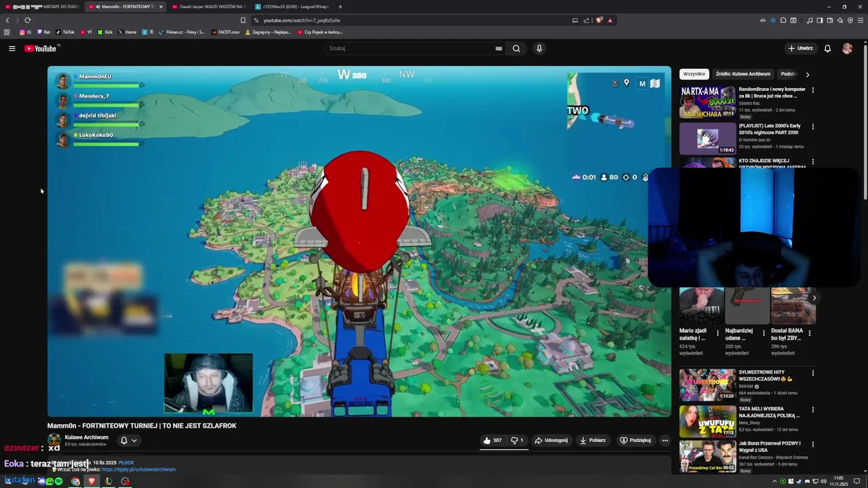The height and width of the screenshot is (488, 868).
Task: Toggle the browser sidebar panel
Action: [x=820, y=20]
